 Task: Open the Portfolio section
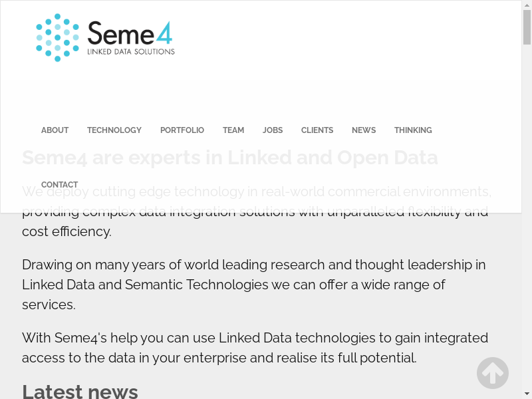(x=182, y=130)
